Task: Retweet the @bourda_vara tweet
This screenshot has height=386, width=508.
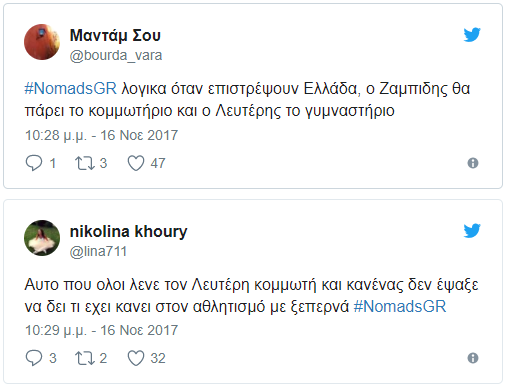Action: [x=85, y=163]
